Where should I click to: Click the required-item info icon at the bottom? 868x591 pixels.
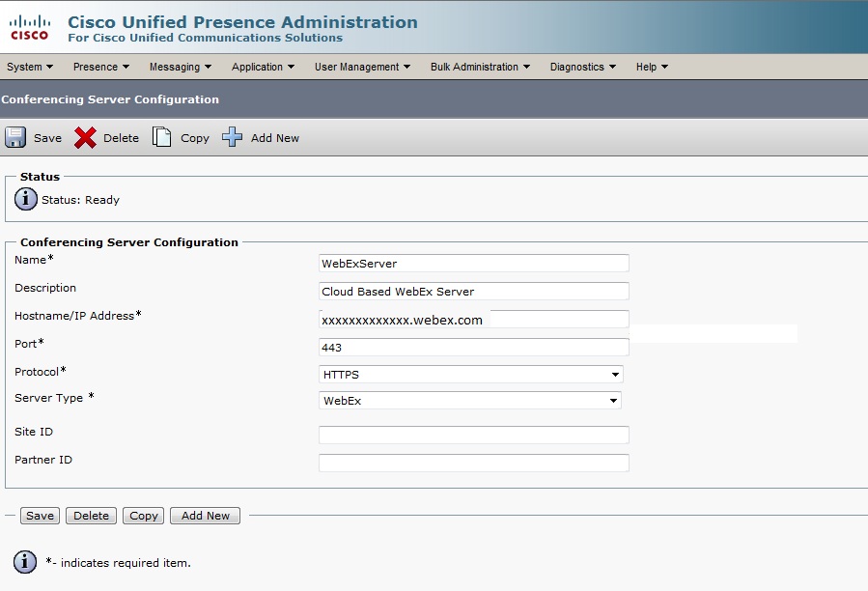[x=23, y=563]
